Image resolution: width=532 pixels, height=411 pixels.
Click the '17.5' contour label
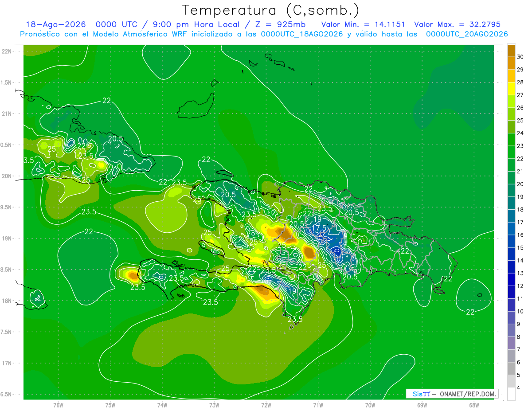point(319,228)
